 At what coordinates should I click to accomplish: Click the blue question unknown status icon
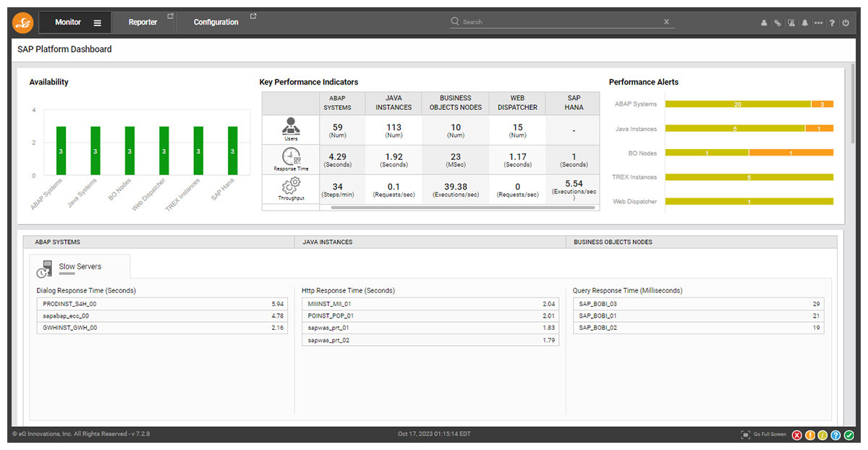click(x=835, y=435)
